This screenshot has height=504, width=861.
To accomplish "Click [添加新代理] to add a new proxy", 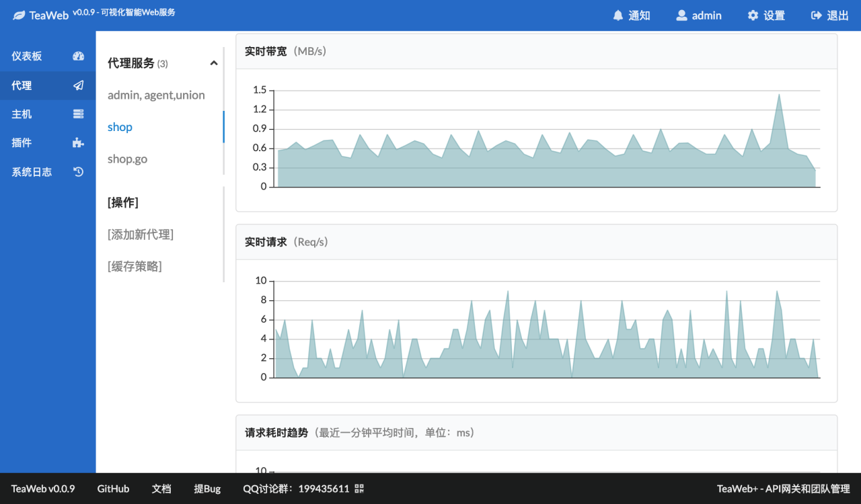I will 141,234.
